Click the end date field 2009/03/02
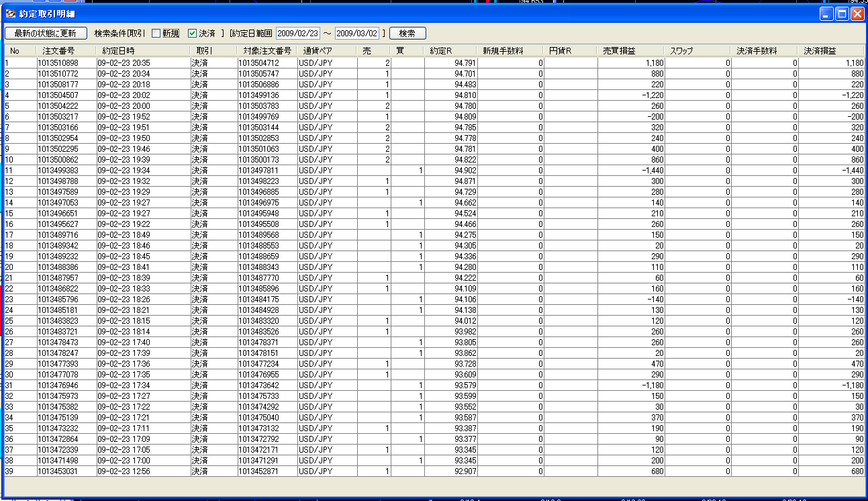The image size is (868, 501). pos(357,33)
